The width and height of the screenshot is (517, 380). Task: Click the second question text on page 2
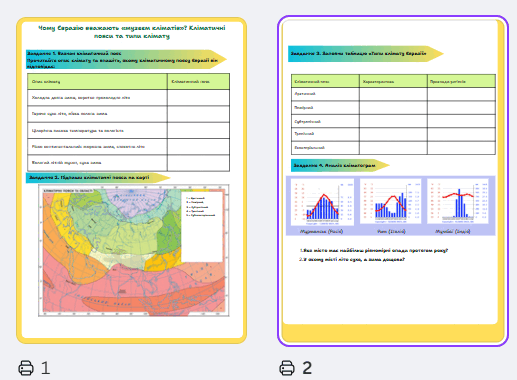point(352,259)
